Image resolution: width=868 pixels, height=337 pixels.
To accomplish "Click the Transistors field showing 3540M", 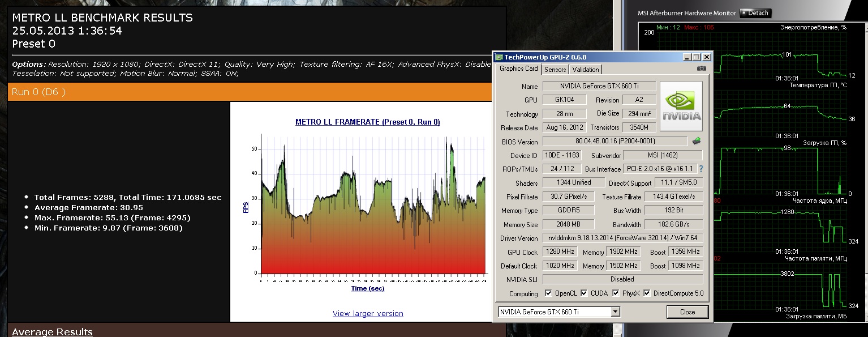I will point(639,127).
